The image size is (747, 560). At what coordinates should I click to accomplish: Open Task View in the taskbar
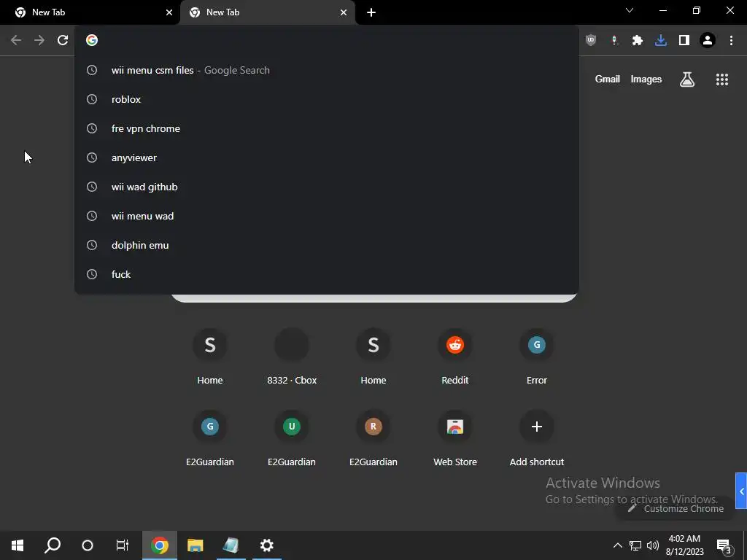[x=123, y=545]
